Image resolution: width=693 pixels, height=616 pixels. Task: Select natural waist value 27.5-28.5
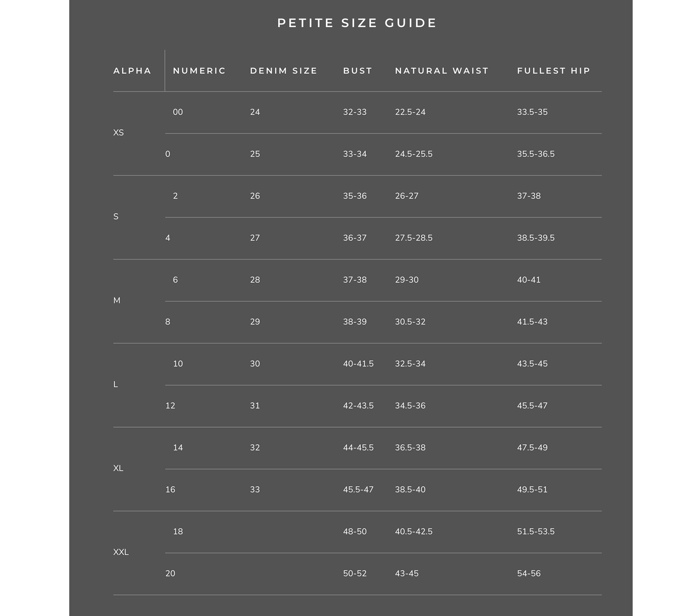[x=414, y=238]
